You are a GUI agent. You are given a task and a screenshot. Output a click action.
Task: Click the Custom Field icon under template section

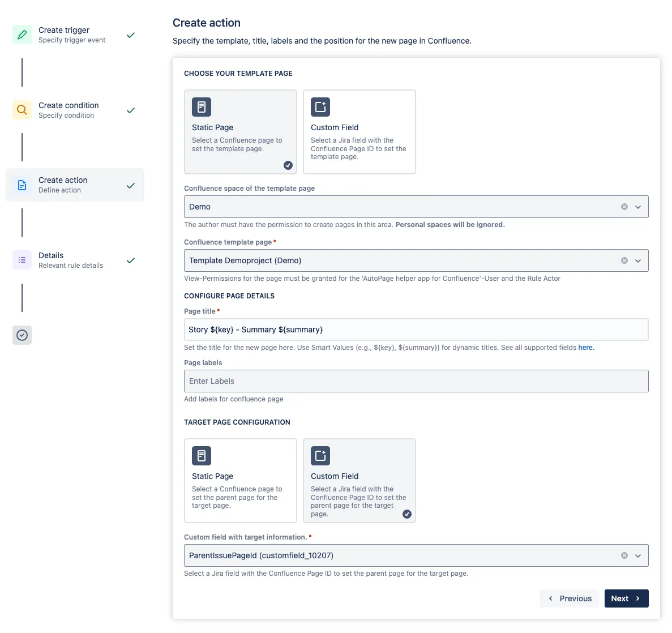(x=320, y=106)
